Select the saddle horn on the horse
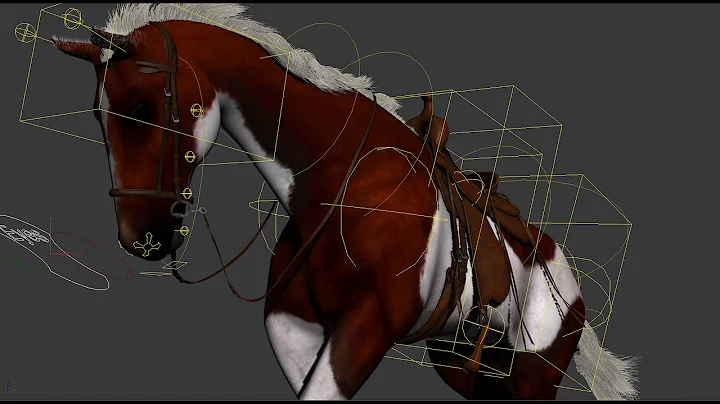 (428, 106)
